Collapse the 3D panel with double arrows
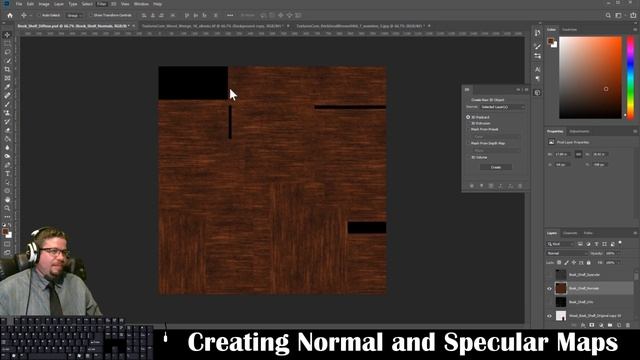 click(518, 90)
